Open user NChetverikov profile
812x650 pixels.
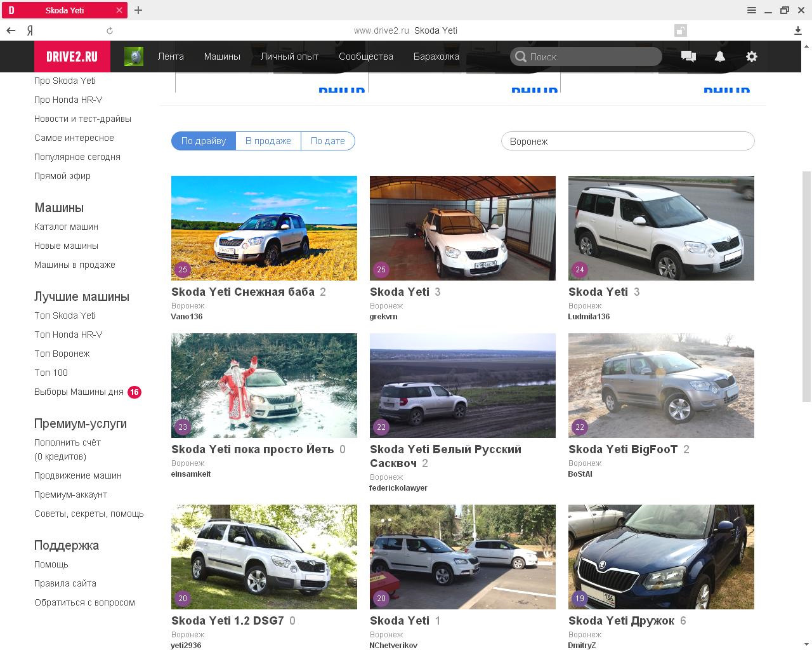(x=393, y=645)
